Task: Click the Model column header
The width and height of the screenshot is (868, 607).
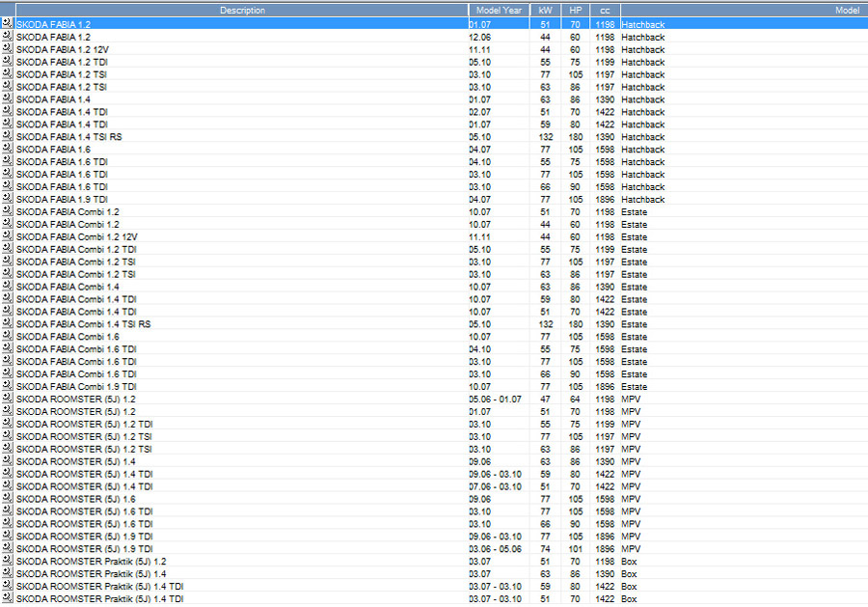Action: pos(744,10)
